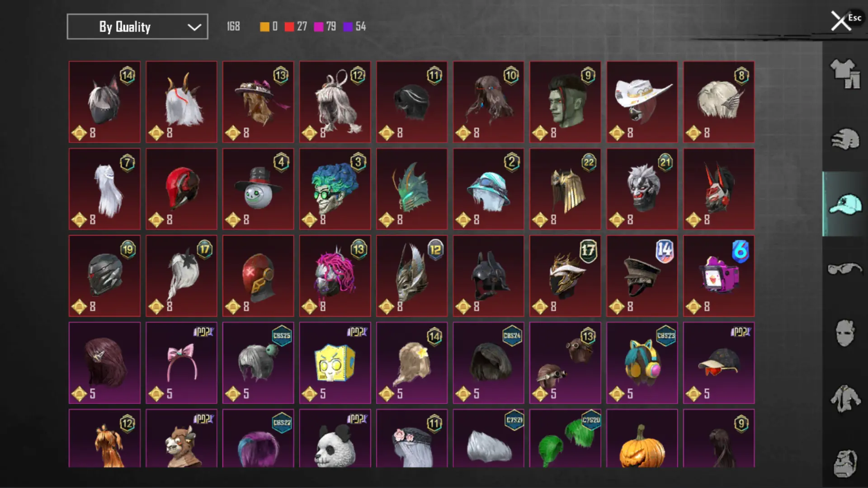The width and height of the screenshot is (868, 488).
Task: Click the dropdown chevron arrow beside By Quality
Action: click(x=194, y=27)
